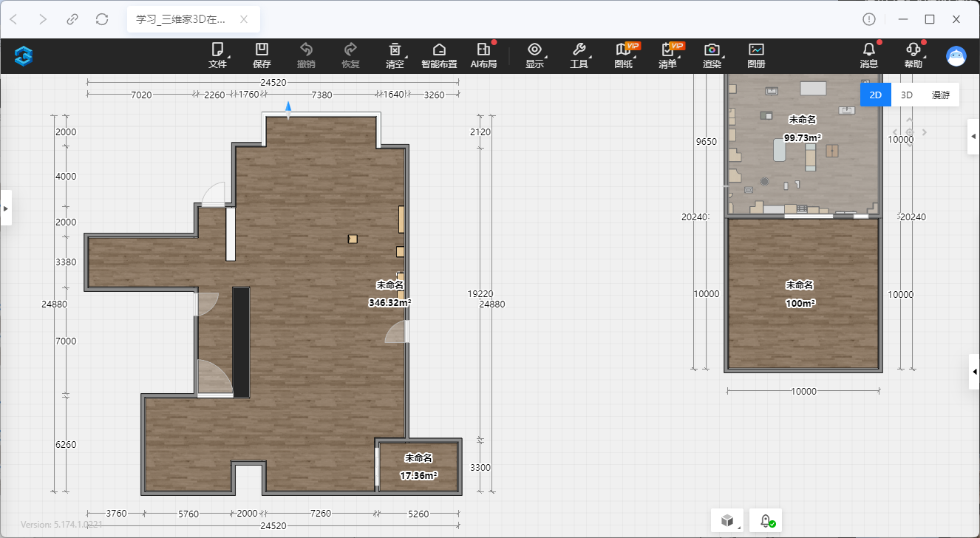Expand the left side panel arrow
Image resolution: width=980 pixels, height=538 pixels.
(6, 208)
